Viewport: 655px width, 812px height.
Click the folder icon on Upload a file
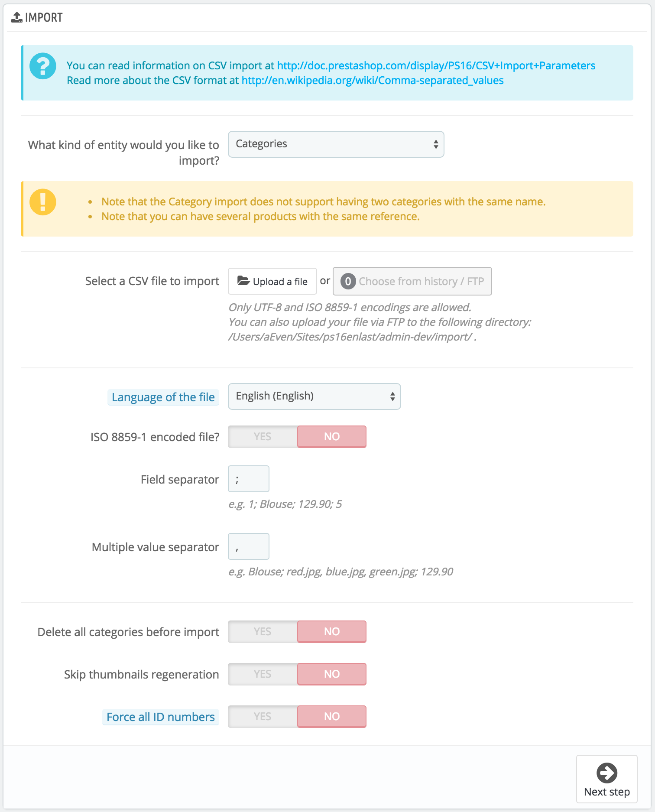[x=243, y=281]
